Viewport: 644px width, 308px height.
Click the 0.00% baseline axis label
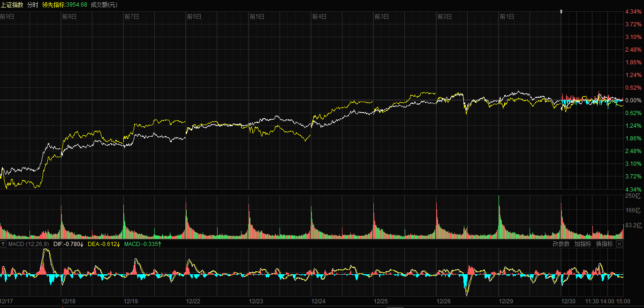click(x=634, y=100)
